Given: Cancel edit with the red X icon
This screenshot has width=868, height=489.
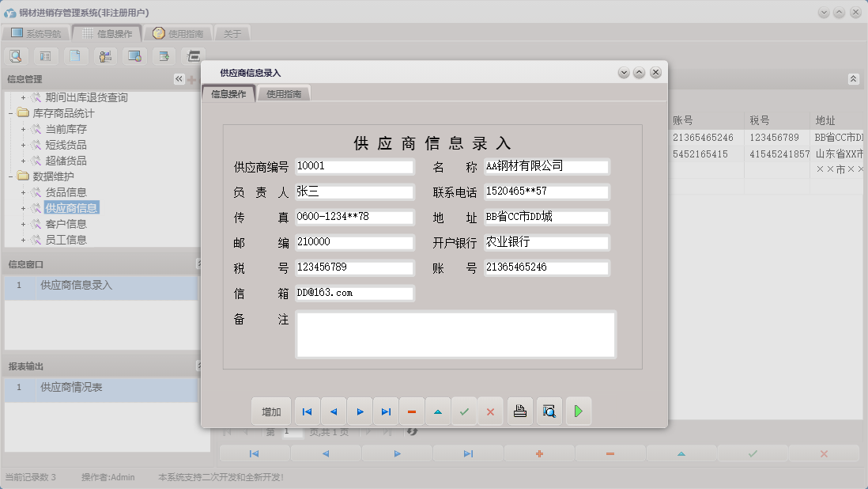Looking at the screenshot, I should click(x=491, y=411).
